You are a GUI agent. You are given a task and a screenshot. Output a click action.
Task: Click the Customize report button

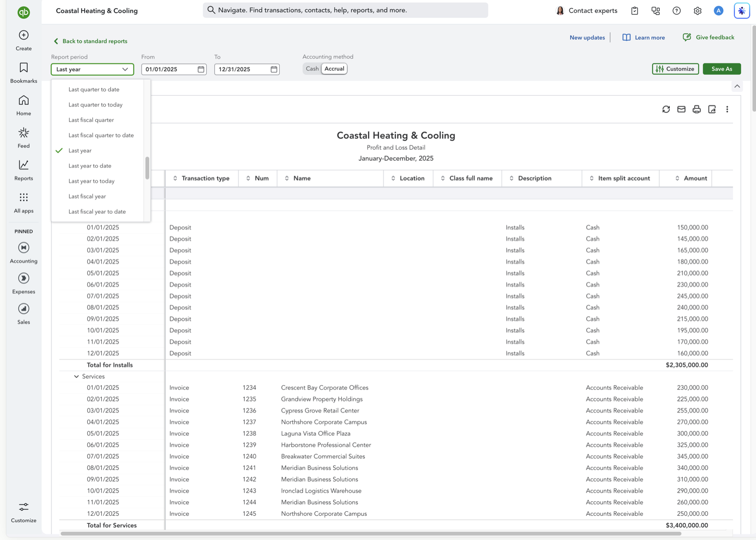675,69
